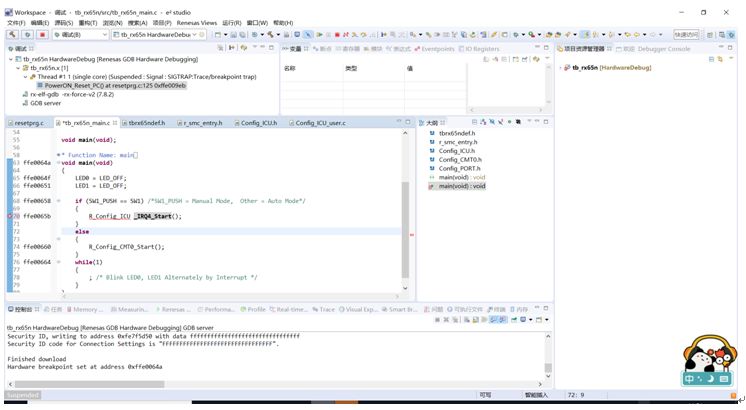The height and width of the screenshot is (410, 746).
Task: Open the Trace tab in bottom panel
Action: 324,309
